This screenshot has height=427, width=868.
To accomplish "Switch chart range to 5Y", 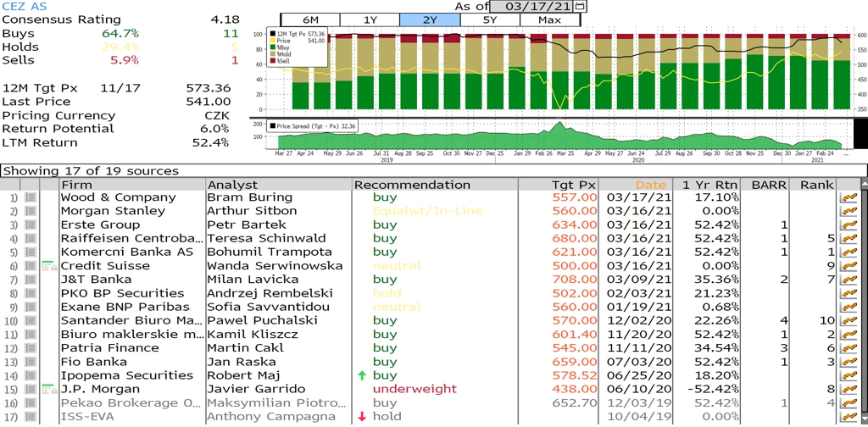I will tap(490, 20).
